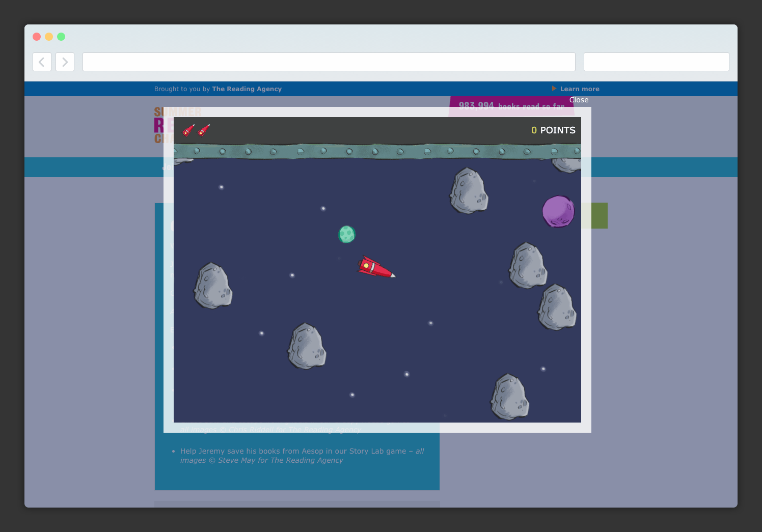Image resolution: width=762 pixels, height=532 pixels.
Task: Open the Learn more link
Action: 580,89
